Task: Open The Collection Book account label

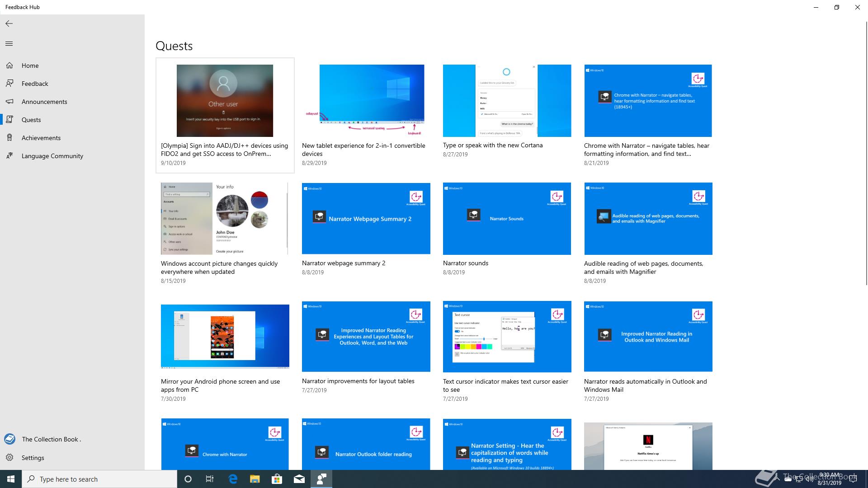Action: 51,439
